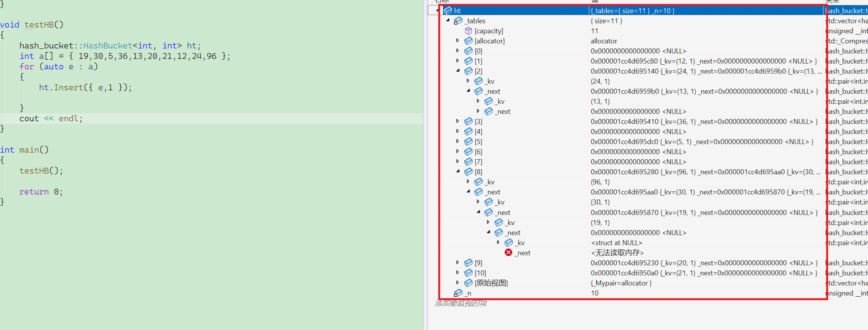This screenshot has height=330, width=868.
Task: Click the 'cout << endl;' code line
Action: 51,119
